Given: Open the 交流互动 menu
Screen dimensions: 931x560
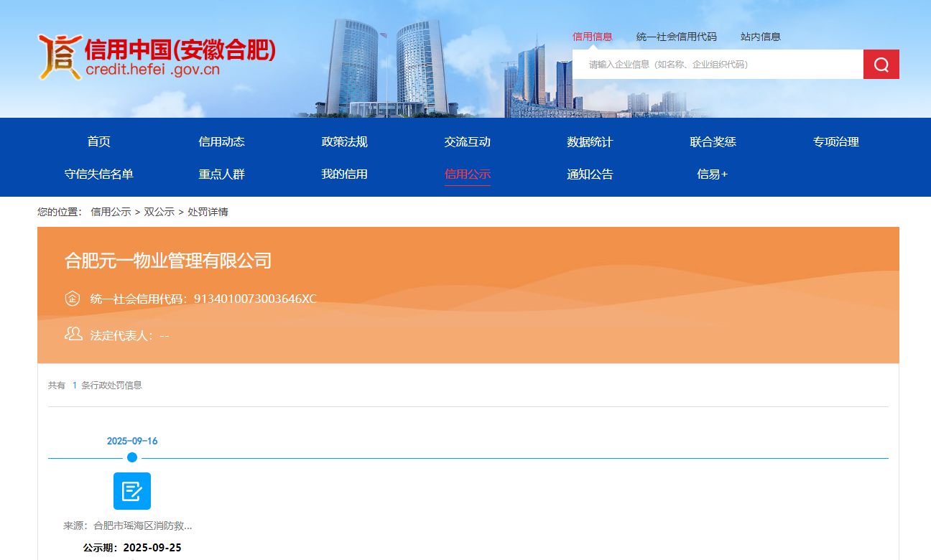Looking at the screenshot, I should tap(468, 141).
